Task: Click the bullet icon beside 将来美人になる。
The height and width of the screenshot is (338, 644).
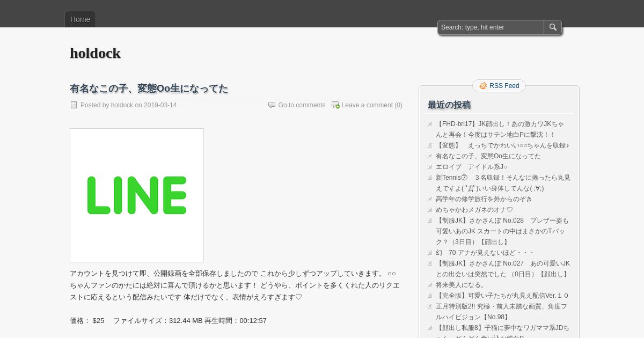Action: click(430, 285)
